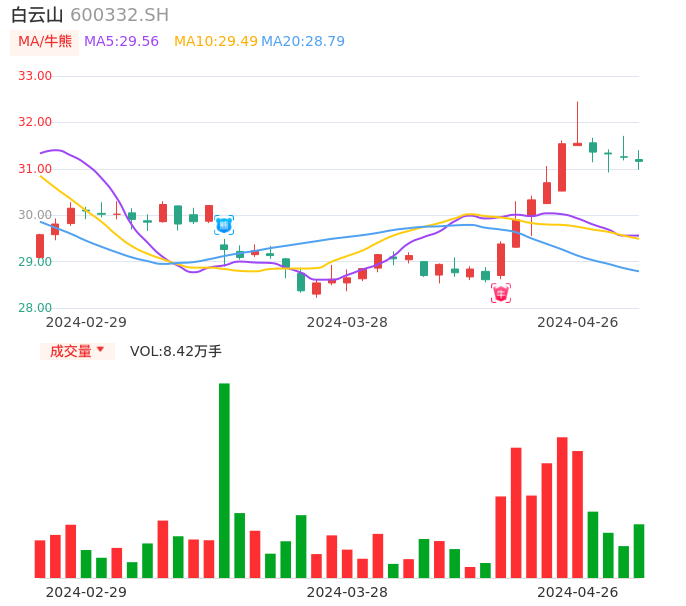686x606 pixels.
Task: Click the 2024-02-29 date under price chart
Action: click(86, 322)
